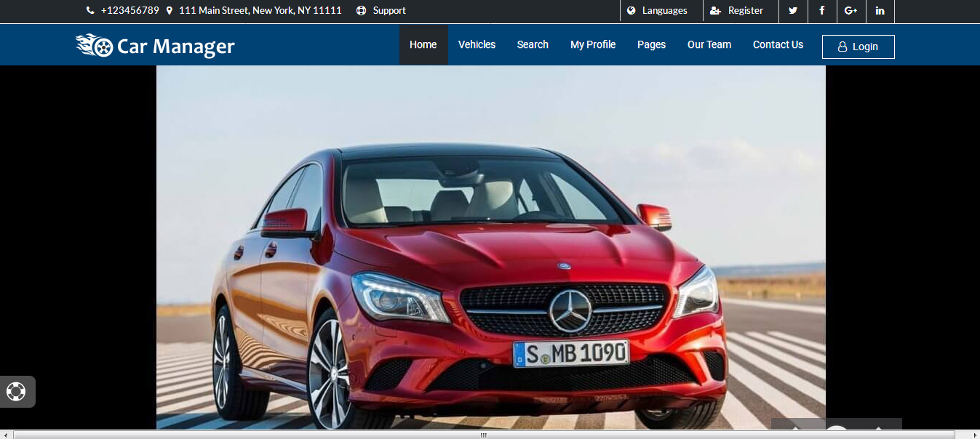Image resolution: width=980 pixels, height=439 pixels.
Task: Open the floating lifebuoy help widget
Action: click(x=17, y=392)
